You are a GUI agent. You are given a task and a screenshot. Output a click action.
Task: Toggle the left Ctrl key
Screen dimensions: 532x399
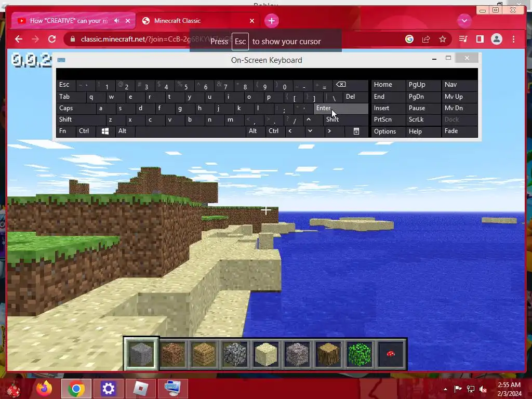(86, 131)
